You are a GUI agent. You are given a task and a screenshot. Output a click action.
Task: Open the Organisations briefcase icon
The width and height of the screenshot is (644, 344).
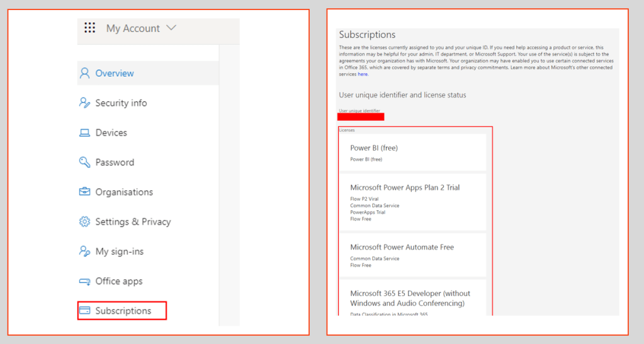coord(84,192)
